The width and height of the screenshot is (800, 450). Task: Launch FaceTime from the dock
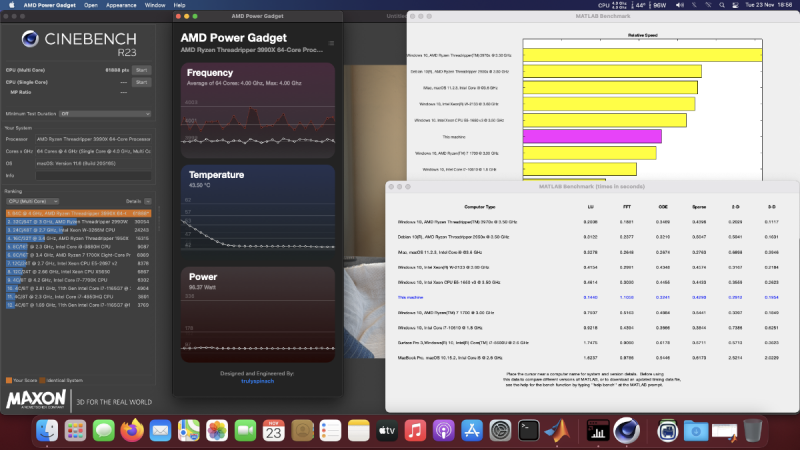pyautogui.click(x=245, y=431)
